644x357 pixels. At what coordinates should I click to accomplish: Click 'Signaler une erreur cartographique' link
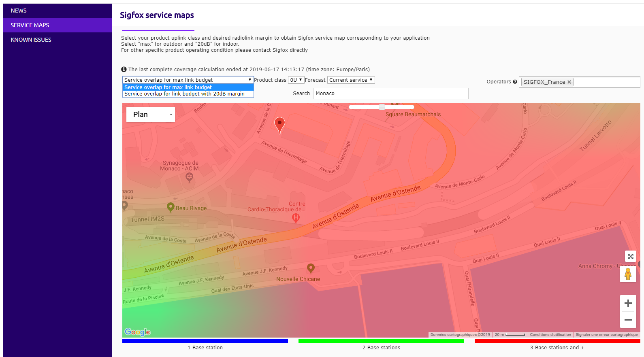pyautogui.click(x=607, y=335)
